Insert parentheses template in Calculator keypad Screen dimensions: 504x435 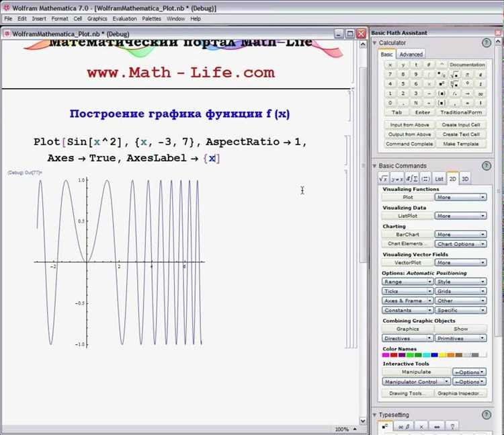(442, 94)
